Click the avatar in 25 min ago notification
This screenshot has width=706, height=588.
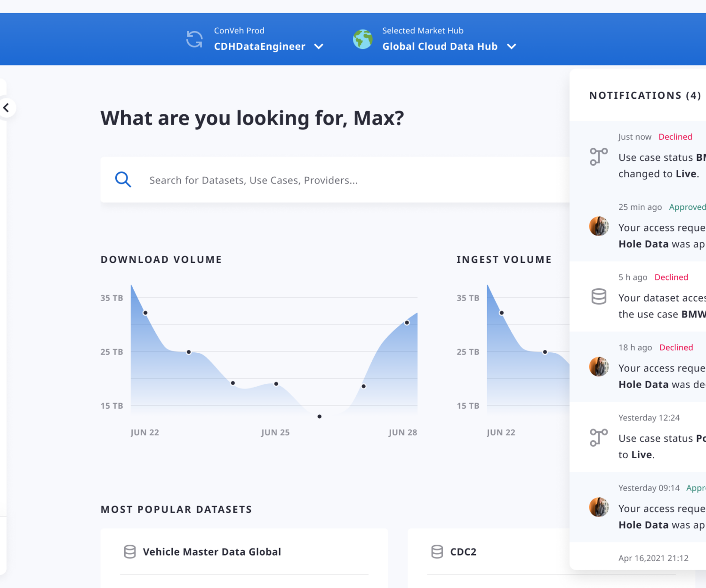[599, 226]
